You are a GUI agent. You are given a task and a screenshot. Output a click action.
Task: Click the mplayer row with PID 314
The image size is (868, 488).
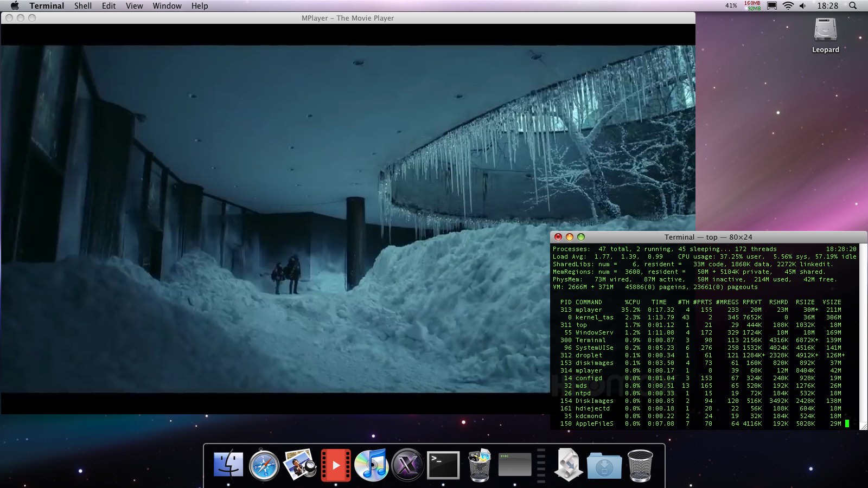[700, 370]
